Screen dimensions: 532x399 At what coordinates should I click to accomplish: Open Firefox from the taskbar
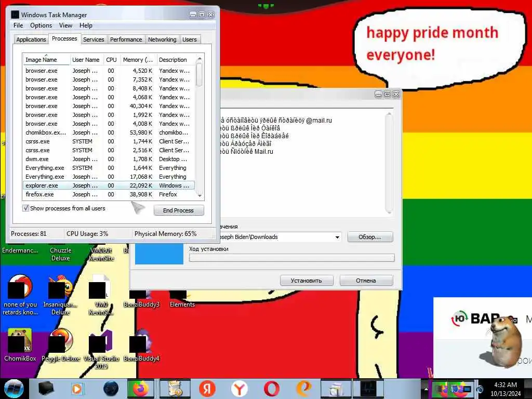click(140, 389)
